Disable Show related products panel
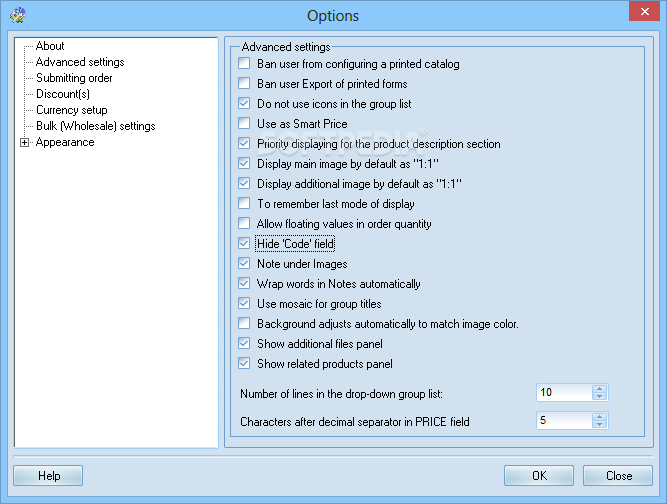 (x=244, y=364)
